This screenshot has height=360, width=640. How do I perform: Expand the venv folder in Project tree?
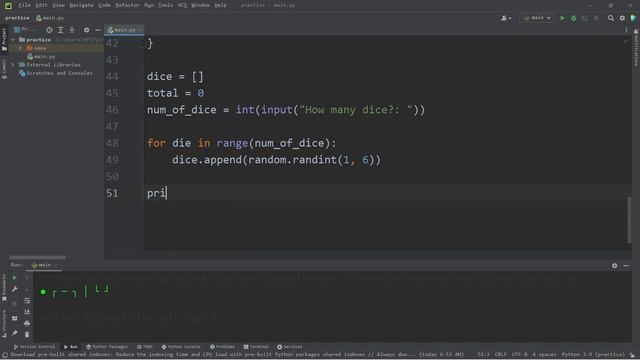pos(20,48)
